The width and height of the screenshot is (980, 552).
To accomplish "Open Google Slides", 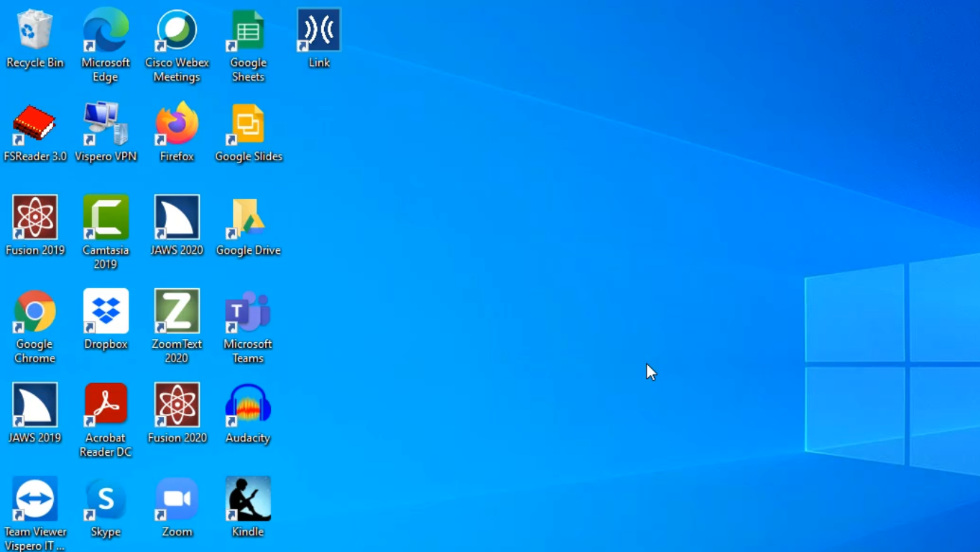I will tap(248, 124).
